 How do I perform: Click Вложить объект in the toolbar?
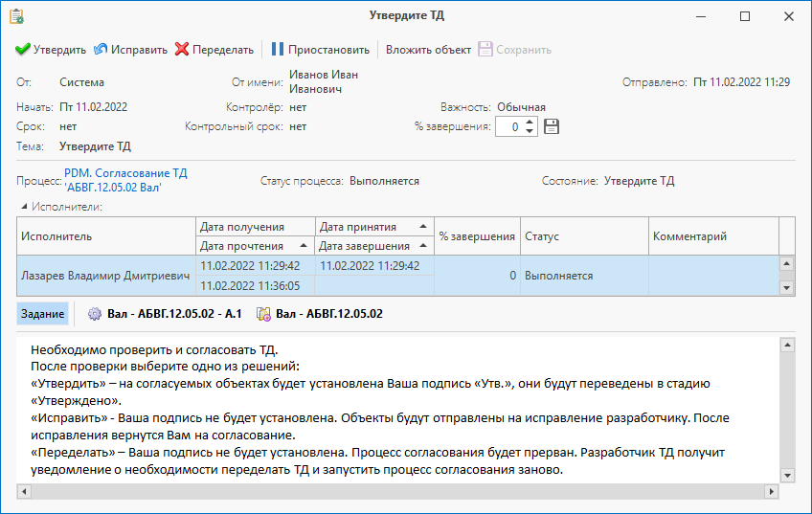click(428, 50)
